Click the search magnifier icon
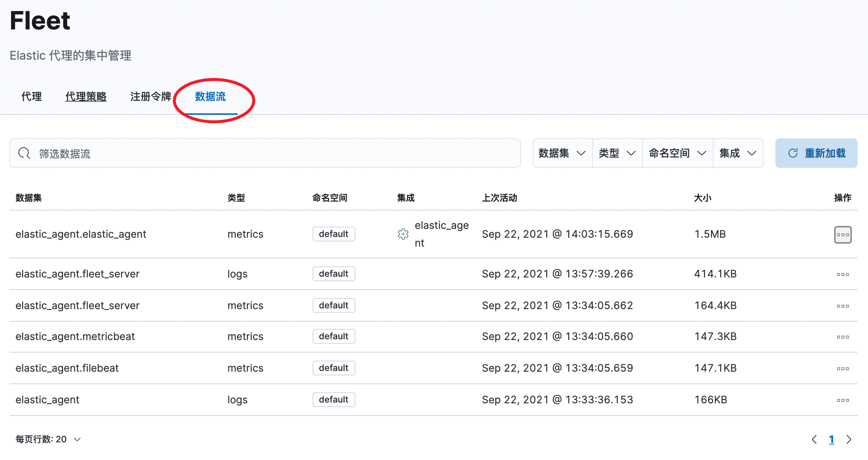 [24, 153]
